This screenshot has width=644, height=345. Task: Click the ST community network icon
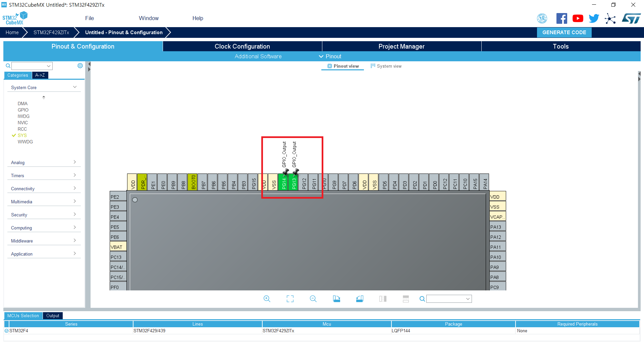click(610, 18)
